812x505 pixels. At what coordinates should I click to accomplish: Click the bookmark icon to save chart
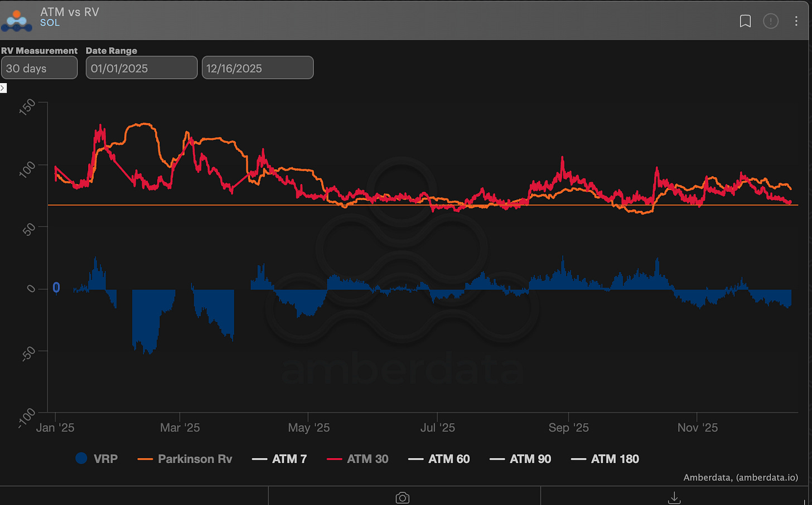pyautogui.click(x=745, y=21)
